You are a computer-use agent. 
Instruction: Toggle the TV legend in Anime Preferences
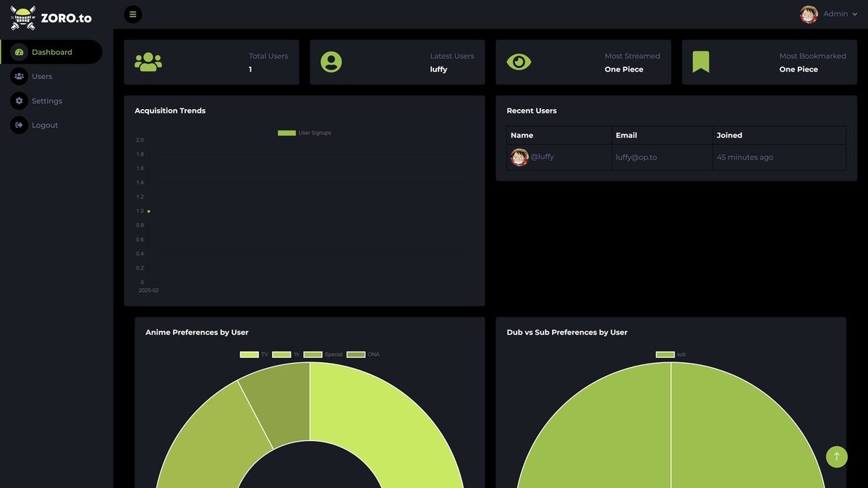(254, 354)
